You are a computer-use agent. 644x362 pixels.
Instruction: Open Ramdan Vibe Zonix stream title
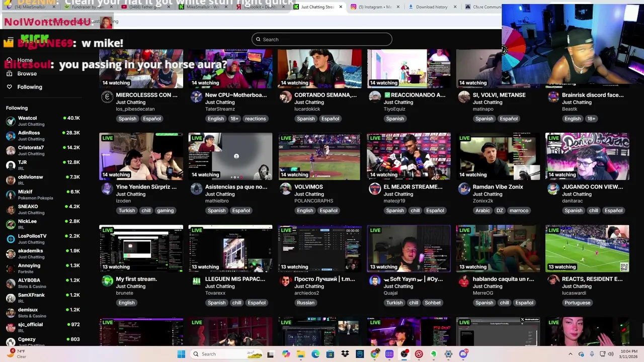498,187
